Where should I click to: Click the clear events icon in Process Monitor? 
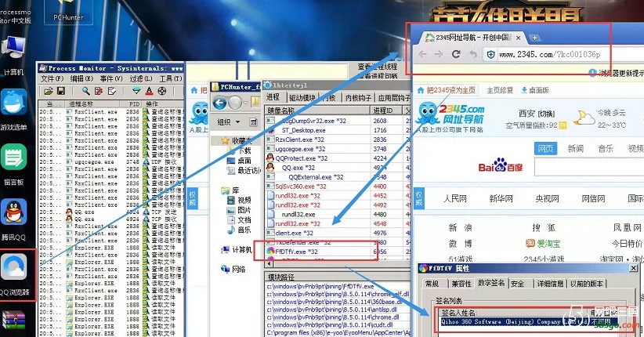coord(99,91)
